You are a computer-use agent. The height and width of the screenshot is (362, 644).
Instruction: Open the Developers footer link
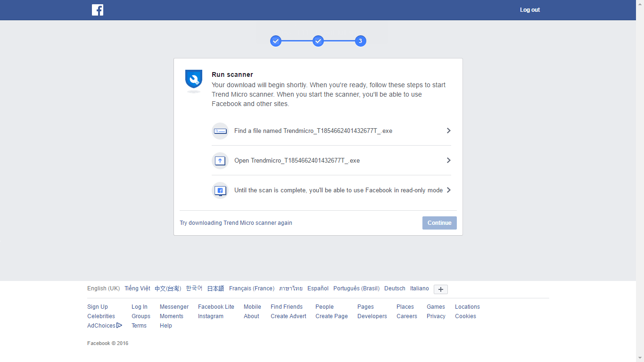click(x=372, y=316)
